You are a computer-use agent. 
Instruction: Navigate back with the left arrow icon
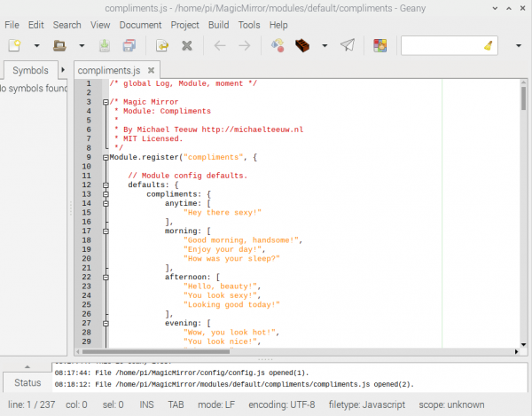point(220,45)
